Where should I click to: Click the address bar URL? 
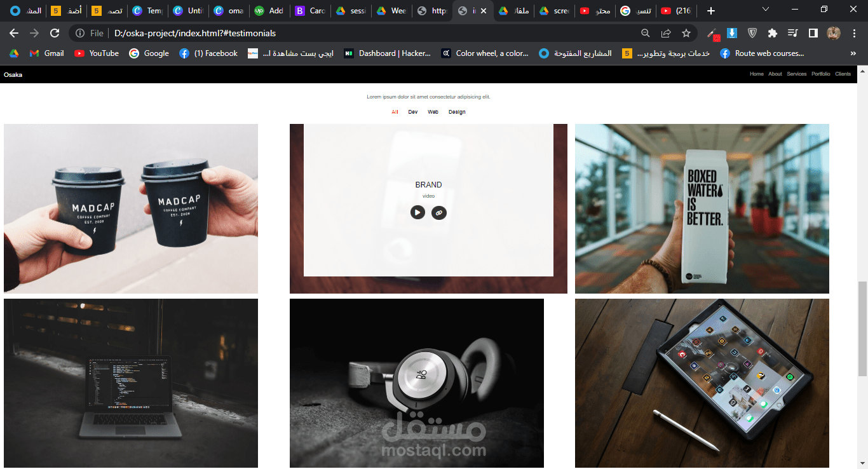coord(195,33)
